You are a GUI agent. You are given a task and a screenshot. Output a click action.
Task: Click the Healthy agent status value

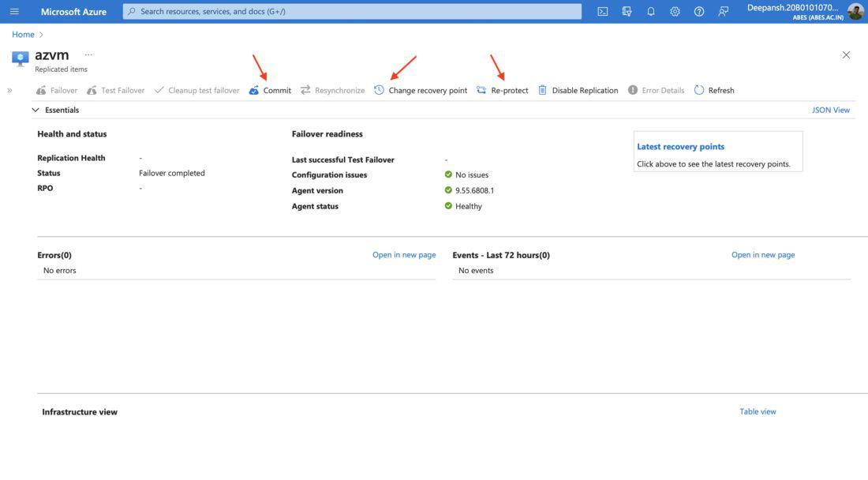tap(468, 206)
